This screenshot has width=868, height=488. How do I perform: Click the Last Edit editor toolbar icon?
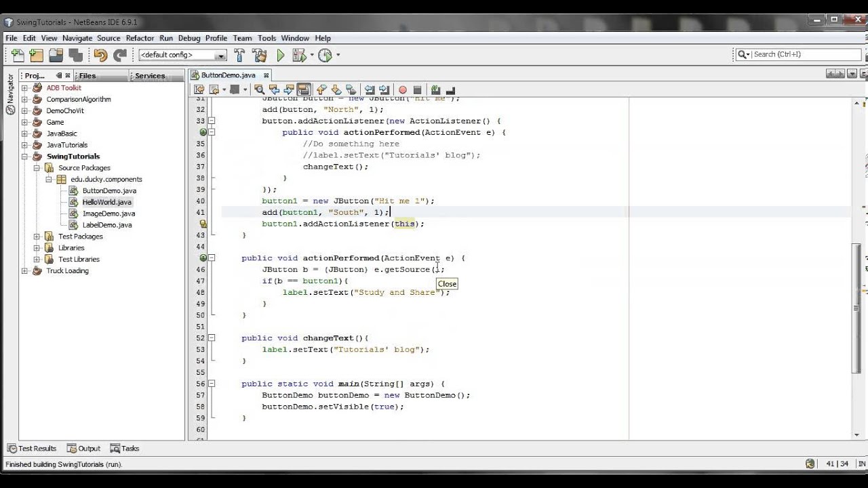click(x=199, y=89)
